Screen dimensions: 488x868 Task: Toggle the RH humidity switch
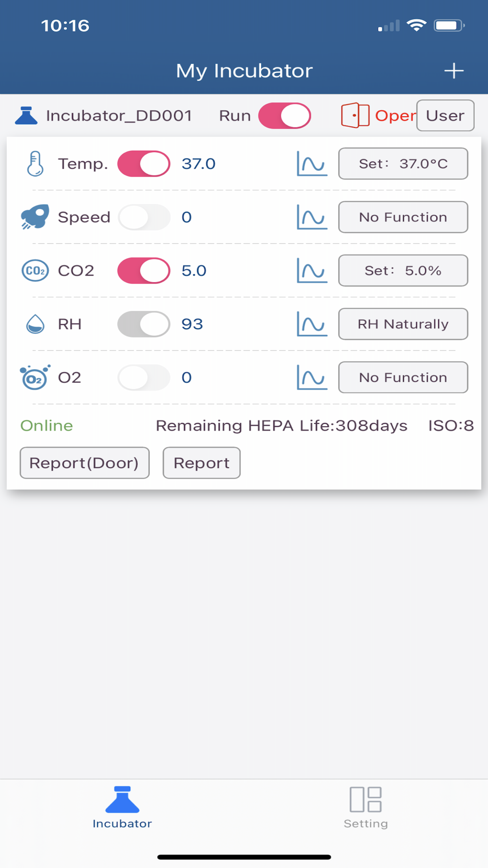(143, 324)
